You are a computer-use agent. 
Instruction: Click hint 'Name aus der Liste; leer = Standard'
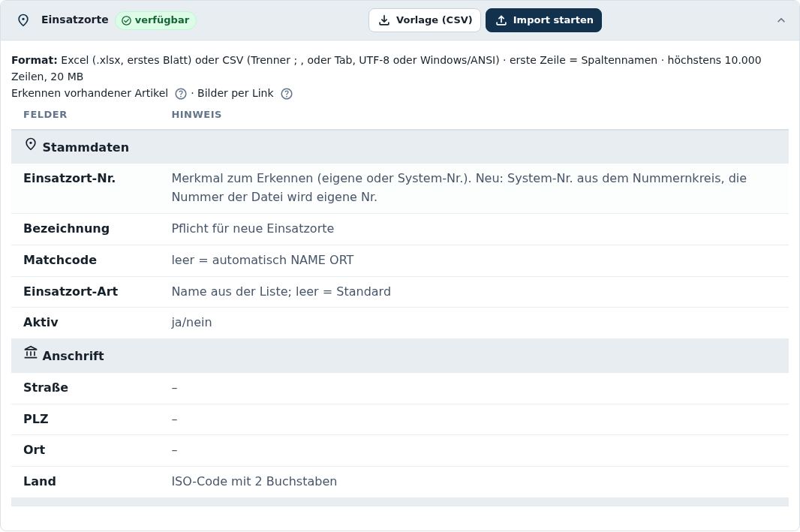click(x=281, y=292)
